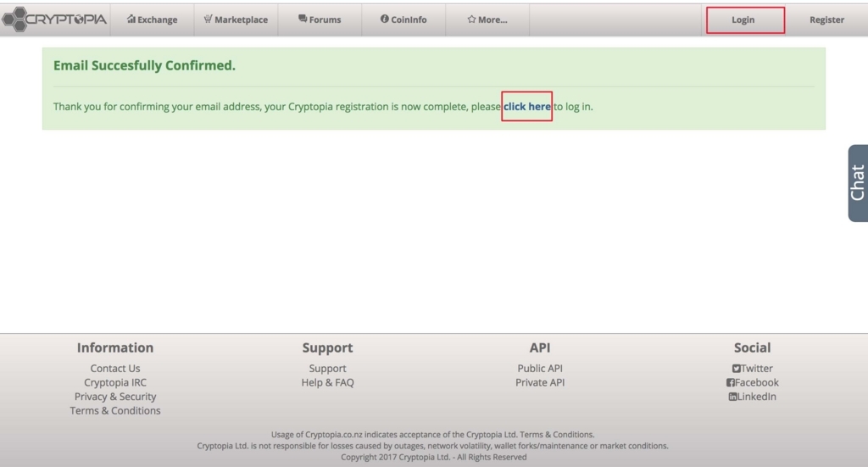868x467 pixels.
Task: Open Terms & Conditions footer link
Action: (115, 410)
